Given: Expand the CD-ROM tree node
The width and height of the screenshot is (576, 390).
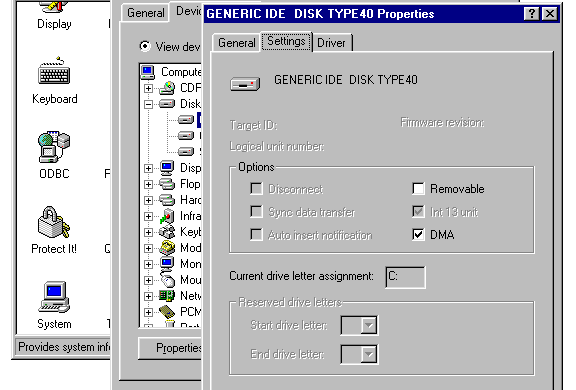Looking at the screenshot, I should click(x=148, y=88).
